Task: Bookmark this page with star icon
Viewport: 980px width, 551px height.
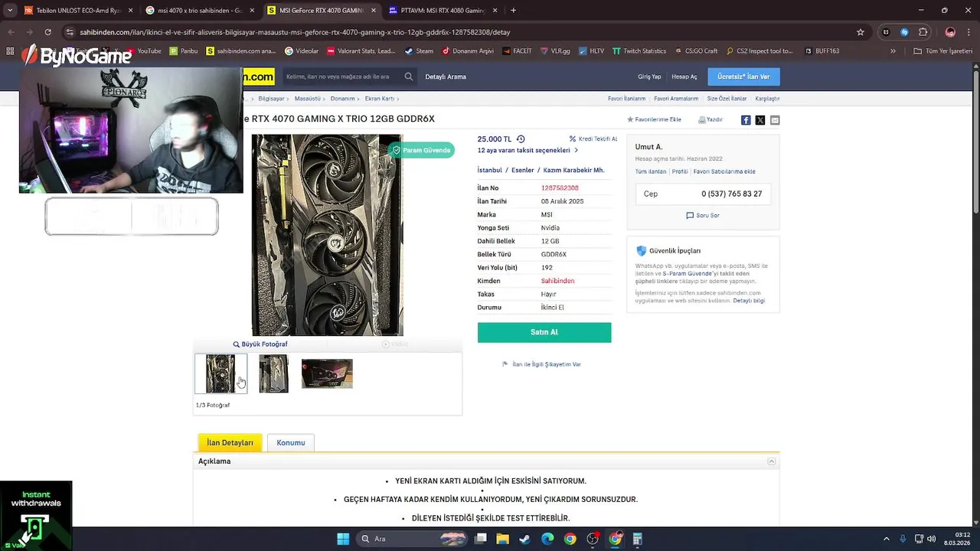Action: click(x=861, y=32)
